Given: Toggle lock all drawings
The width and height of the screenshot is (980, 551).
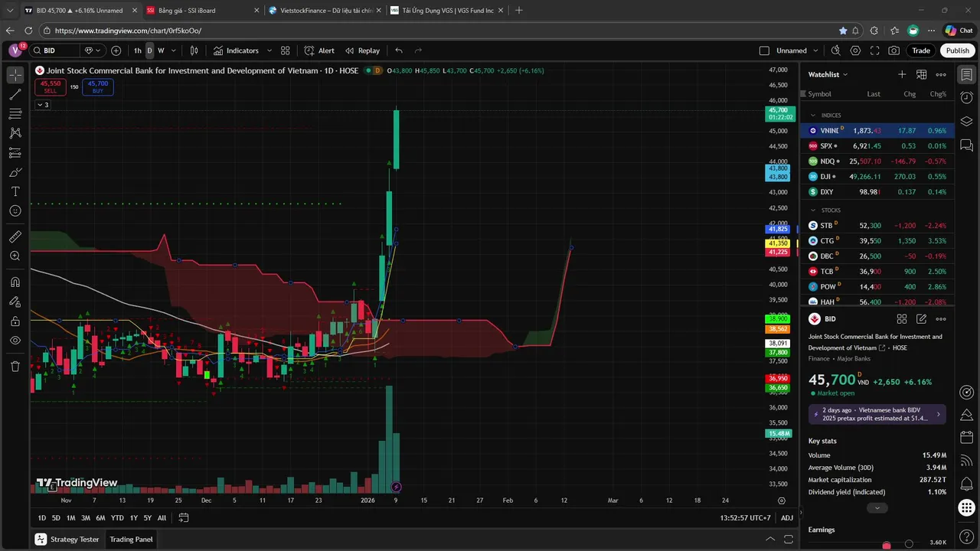Looking at the screenshot, I should tap(15, 321).
